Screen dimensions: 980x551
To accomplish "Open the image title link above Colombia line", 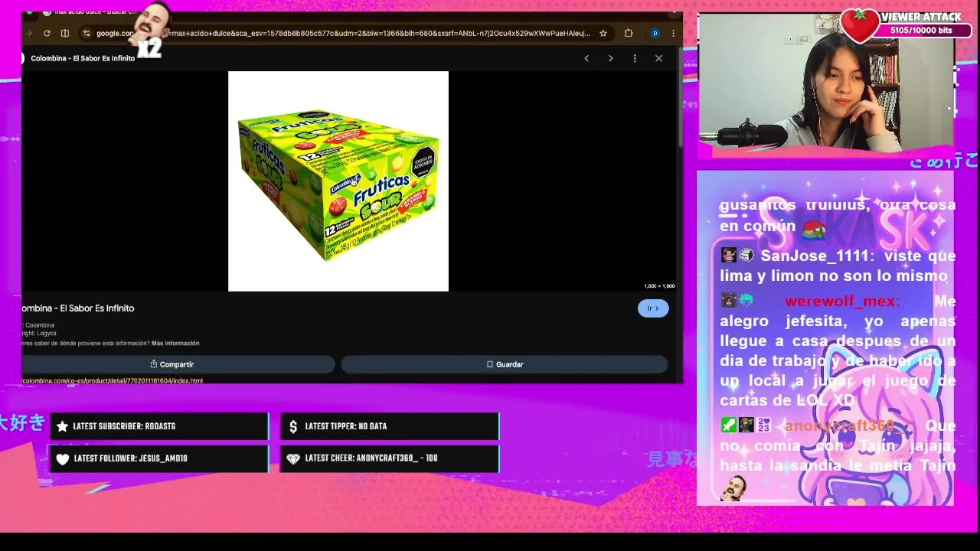I will coord(78,308).
